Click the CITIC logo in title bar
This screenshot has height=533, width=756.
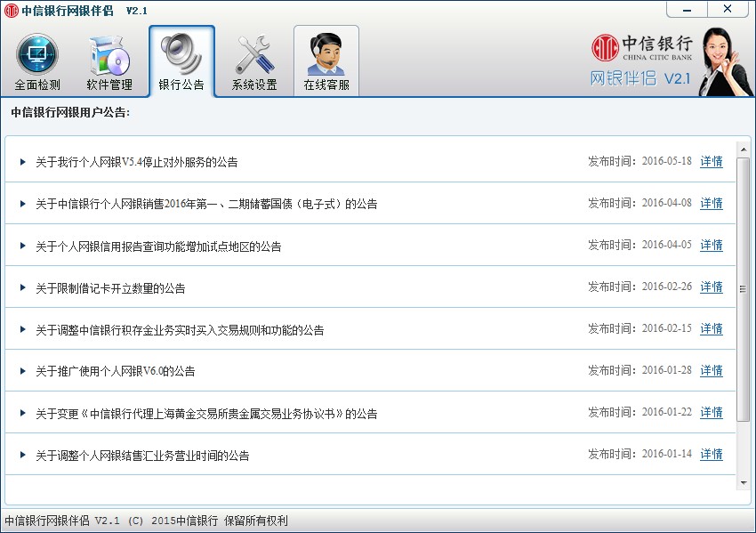11,11
